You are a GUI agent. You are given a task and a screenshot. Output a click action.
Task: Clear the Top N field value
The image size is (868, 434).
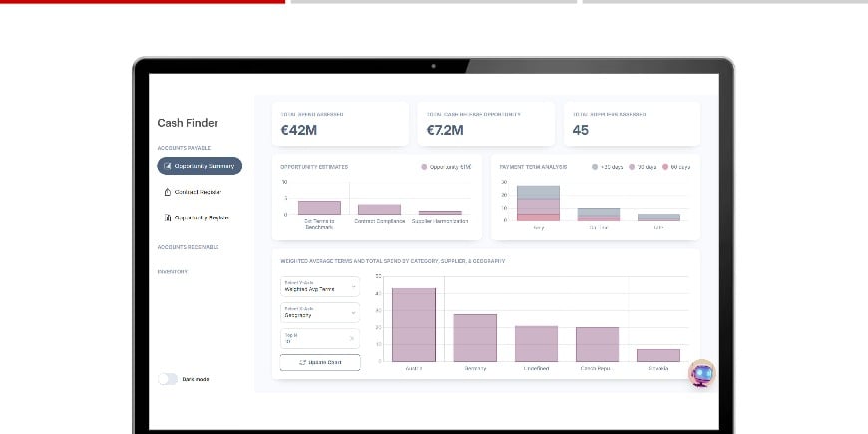coord(352,339)
